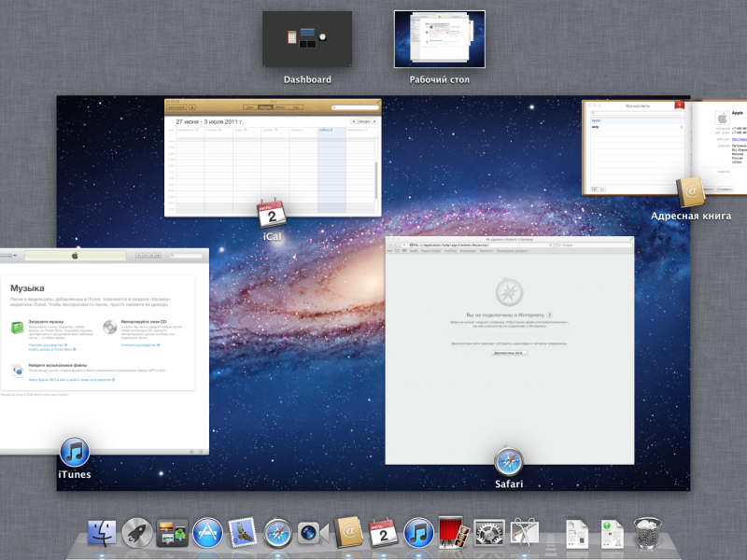Click the Диагностика сети button in Safari
747x560 pixels.
coord(509,353)
